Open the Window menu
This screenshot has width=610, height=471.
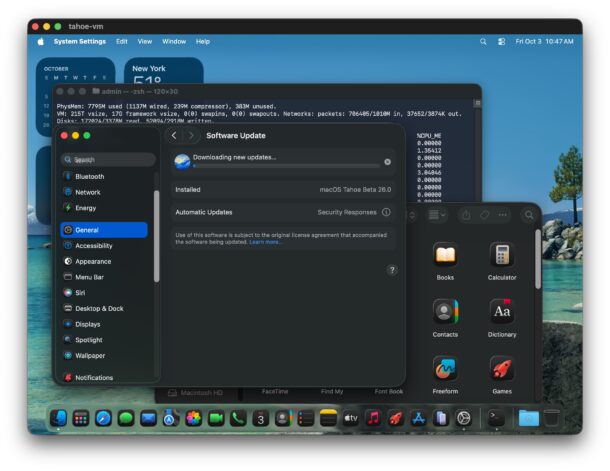174,41
